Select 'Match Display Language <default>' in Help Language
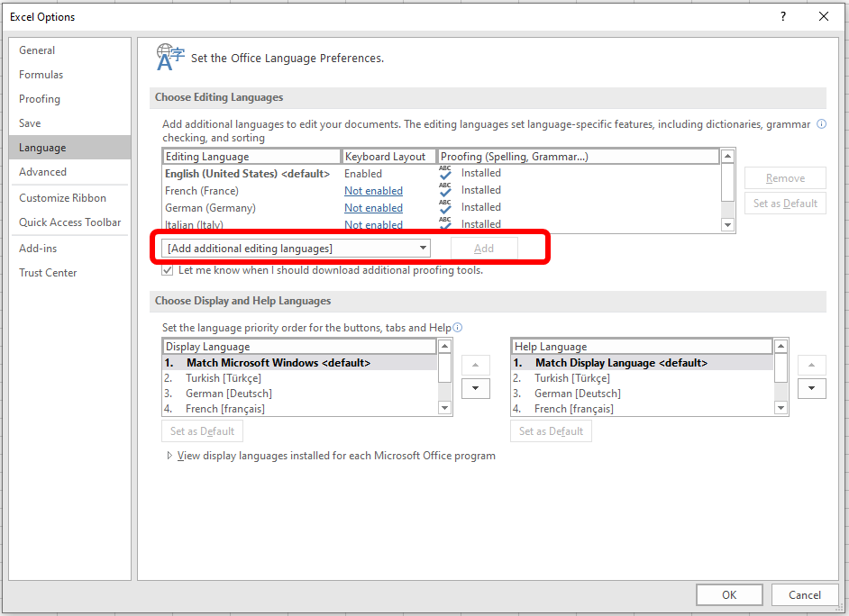This screenshot has height=616, width=849. click(x=643, y=363)
